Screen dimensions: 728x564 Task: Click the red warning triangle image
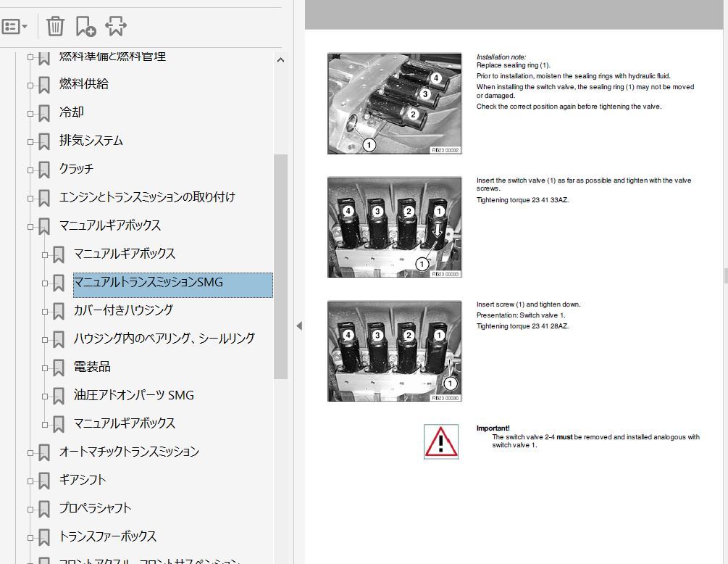click(441, 441)
